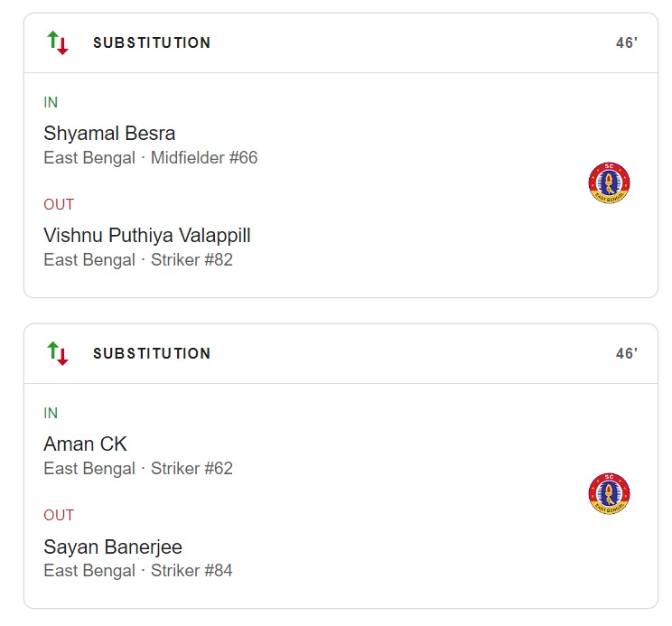The width and height of the screenshot is (672, 626).
Task: Click the 46' minute marker on Shyamal Besra's card
Action: 626,42
